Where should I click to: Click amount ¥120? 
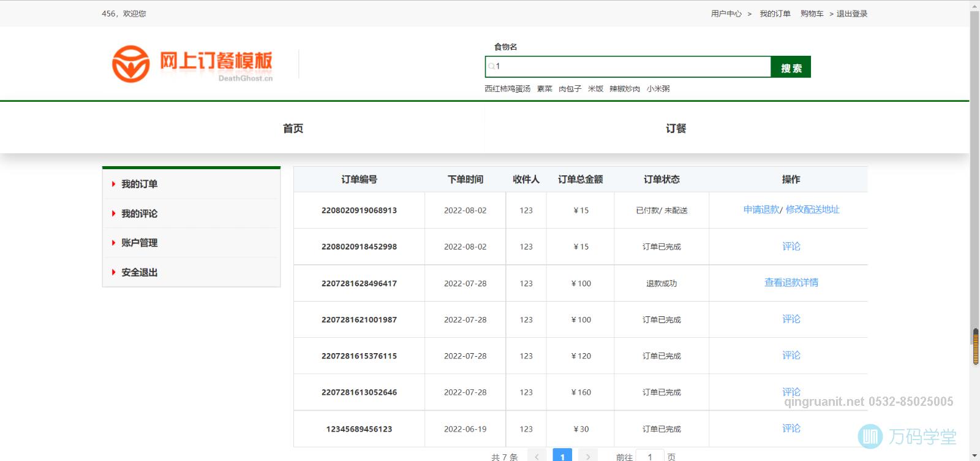pyautogui.click(x=581, y=356)
